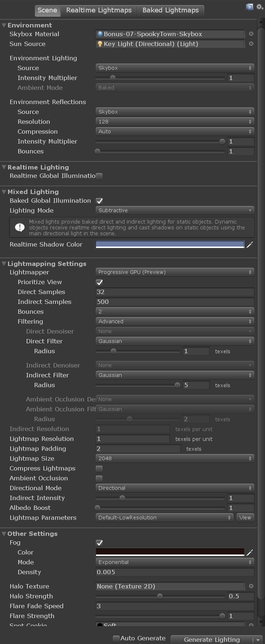Screen dimensions: 265x644
Task: Open the Lighting window help documentation icon
Action: (250, 7)
